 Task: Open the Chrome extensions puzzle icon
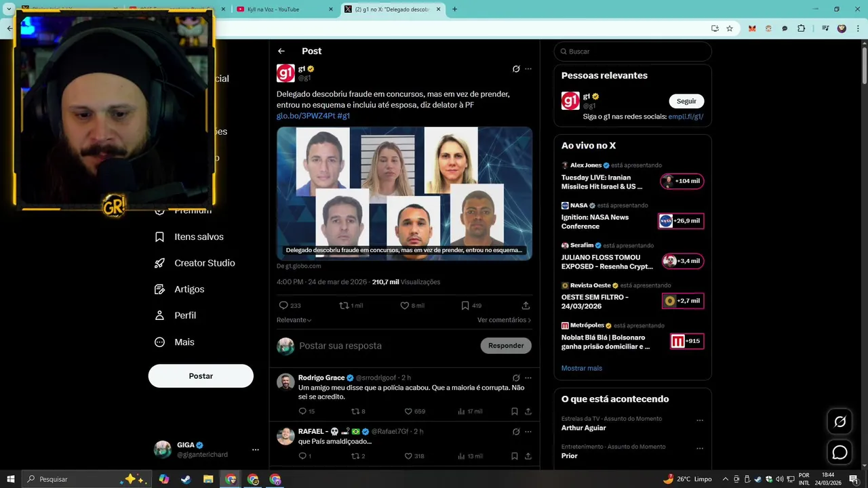tap(802, 28)
